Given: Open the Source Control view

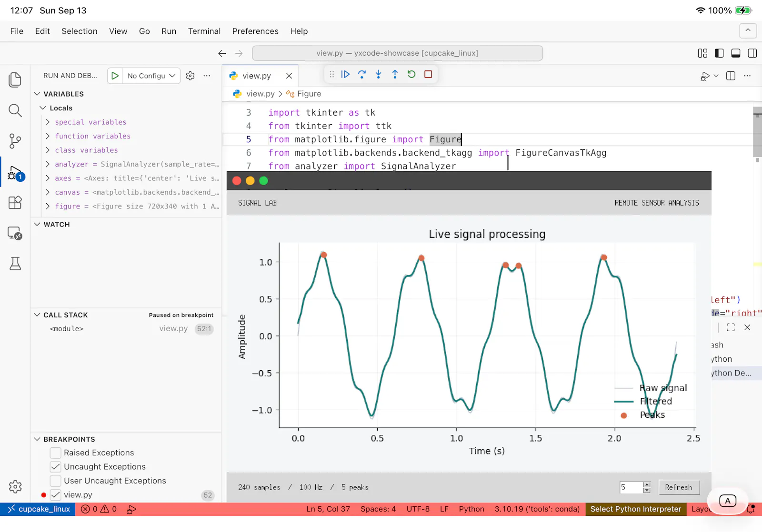Looking at the screenshot, I should click(15, 141).
